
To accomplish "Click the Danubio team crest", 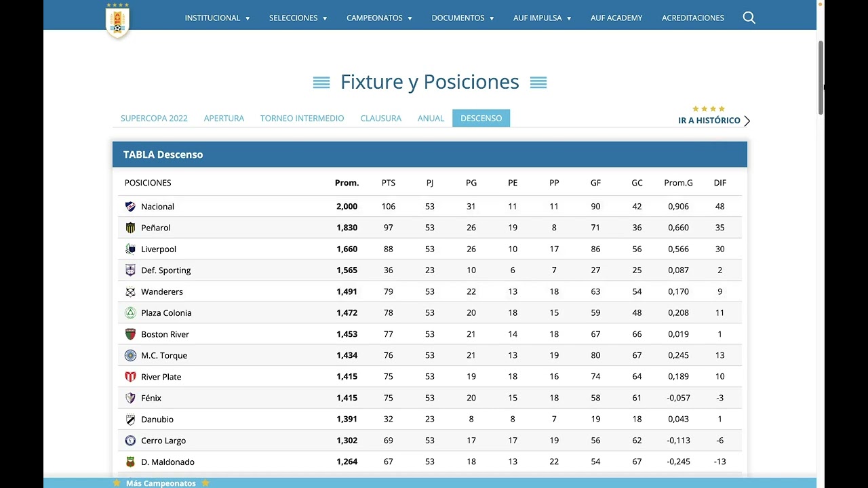I will coord(130,419).
